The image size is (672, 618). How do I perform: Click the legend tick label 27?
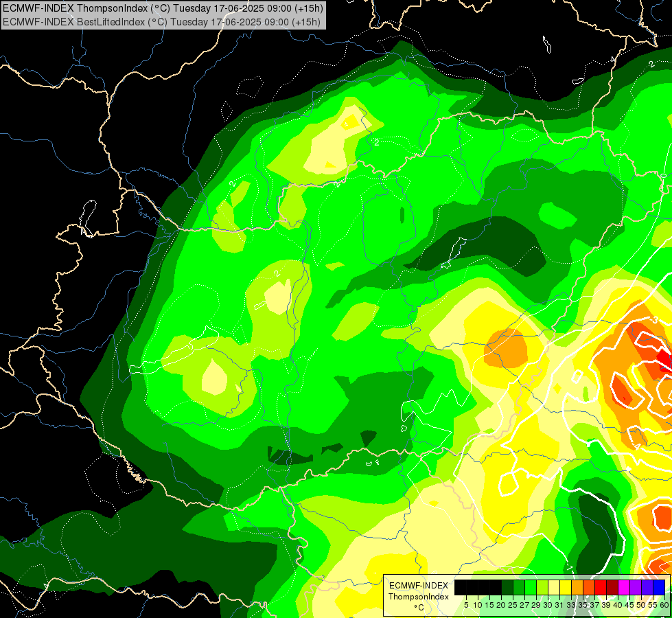coord(524,605)
